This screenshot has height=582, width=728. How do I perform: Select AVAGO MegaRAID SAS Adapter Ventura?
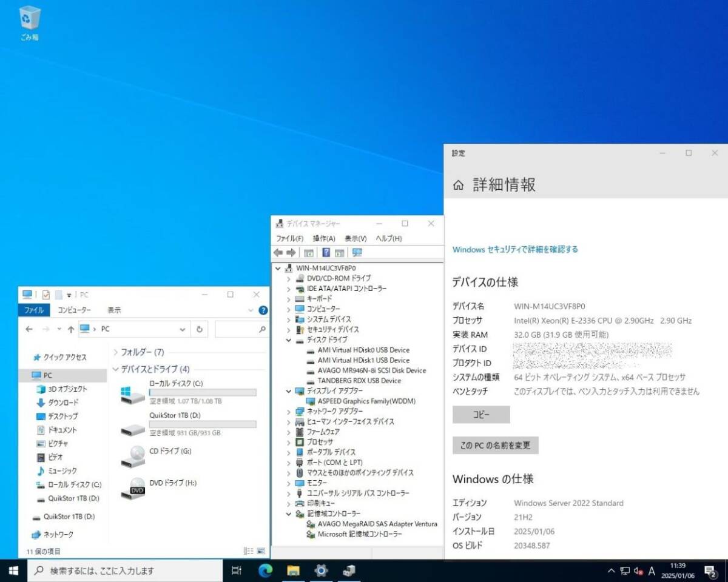pos(377,524)
